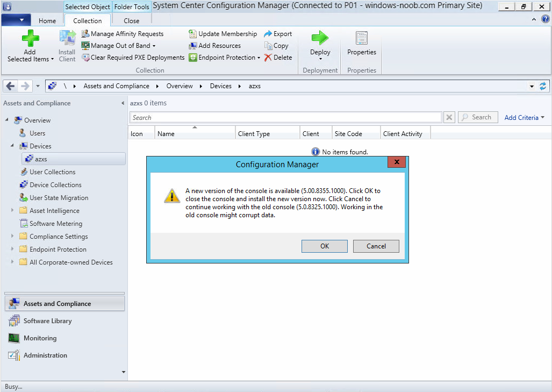Switch to the Home ribbon tab

pyautogui.click(x=47, y=21)
